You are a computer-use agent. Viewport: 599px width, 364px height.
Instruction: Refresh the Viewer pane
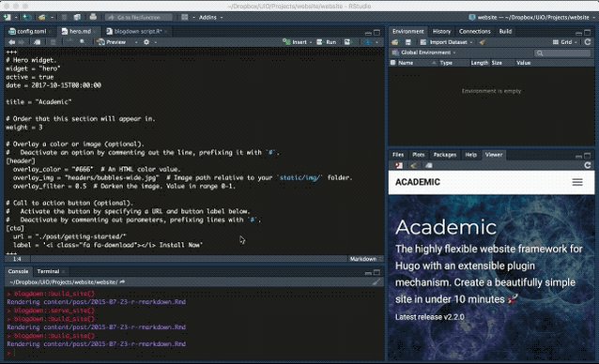(588, 165)
